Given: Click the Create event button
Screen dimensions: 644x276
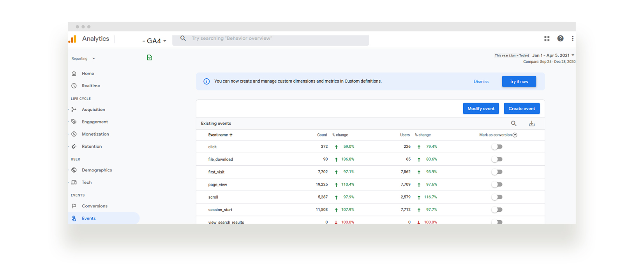Looking at the screenshot, I should pos(522,108).
